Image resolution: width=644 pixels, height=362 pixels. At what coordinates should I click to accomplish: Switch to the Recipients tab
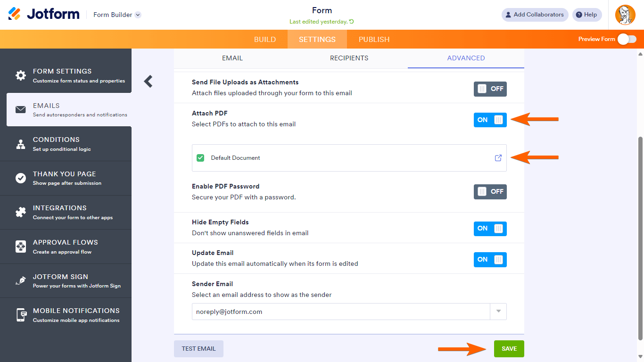pos(349,58)
